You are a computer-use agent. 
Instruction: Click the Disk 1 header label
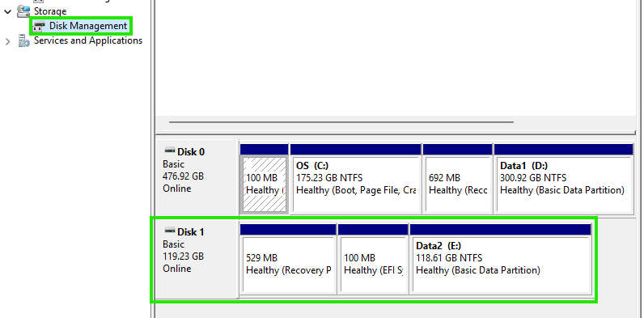tap(191, 232)
